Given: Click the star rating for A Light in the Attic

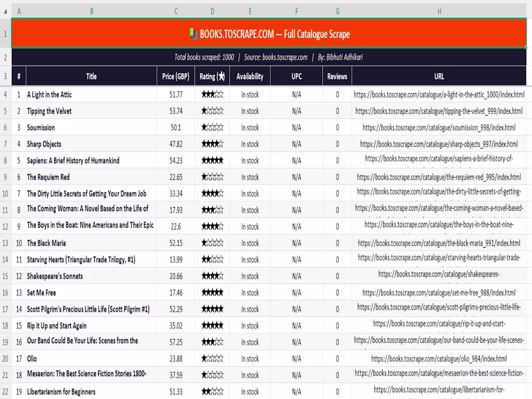Looking at the screenshot, I should [x=212, y=94].
